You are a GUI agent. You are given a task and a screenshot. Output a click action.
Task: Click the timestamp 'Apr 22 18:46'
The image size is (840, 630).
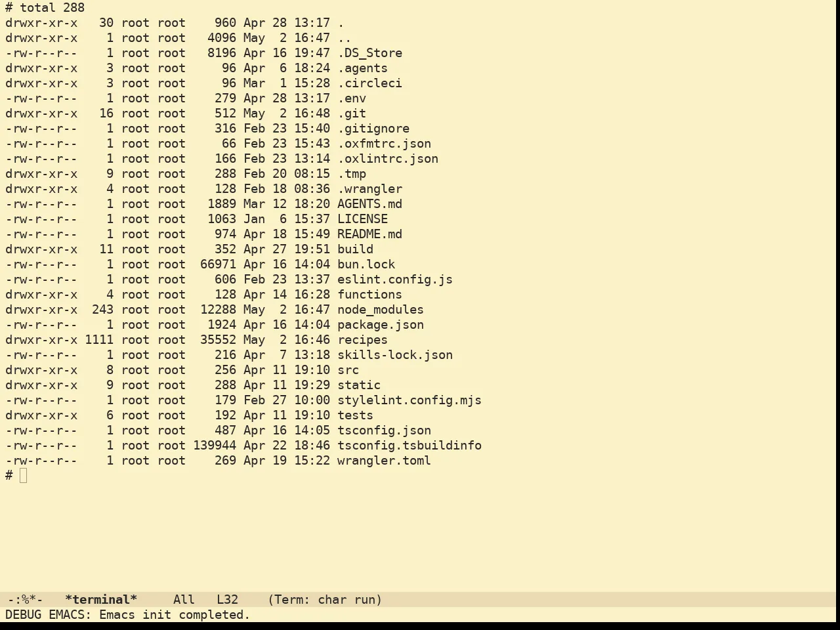click(287, 446)
